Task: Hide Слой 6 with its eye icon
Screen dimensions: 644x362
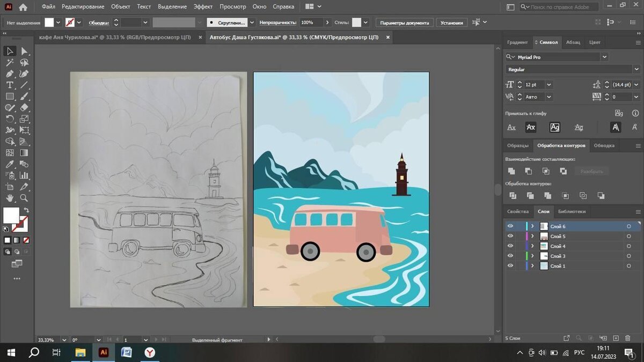Action: (510, 226)
